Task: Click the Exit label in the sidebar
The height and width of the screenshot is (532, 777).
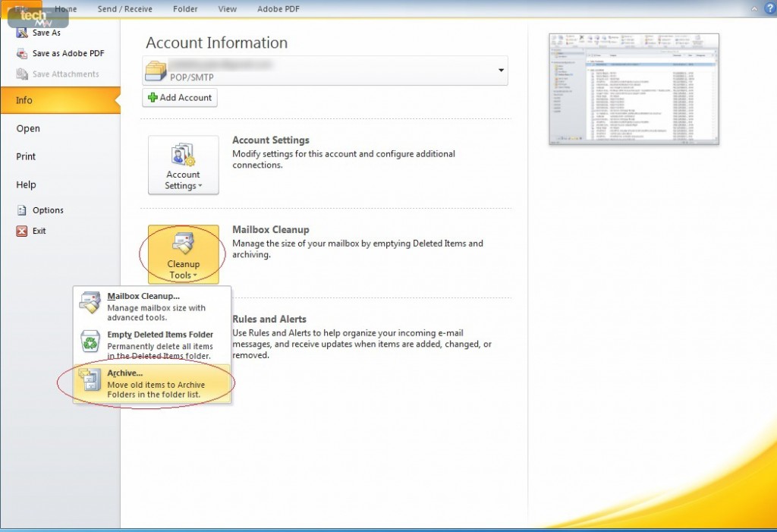Action: tap(39, 231)
